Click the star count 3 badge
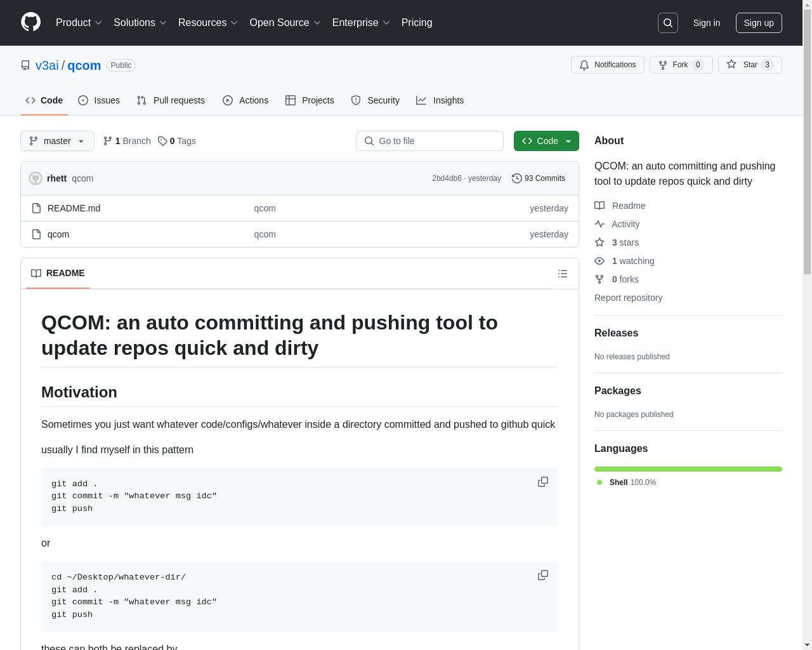 point(767,65)
